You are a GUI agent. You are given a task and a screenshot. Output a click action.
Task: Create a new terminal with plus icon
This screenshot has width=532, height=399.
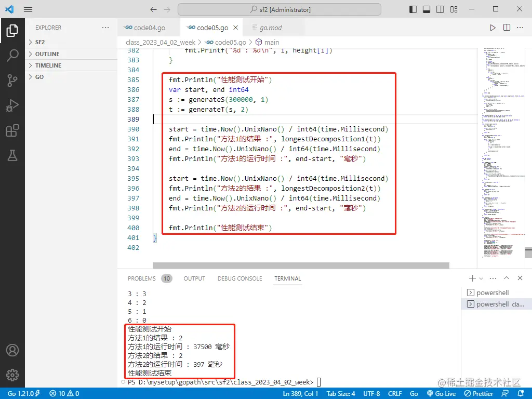coord(472,278)
